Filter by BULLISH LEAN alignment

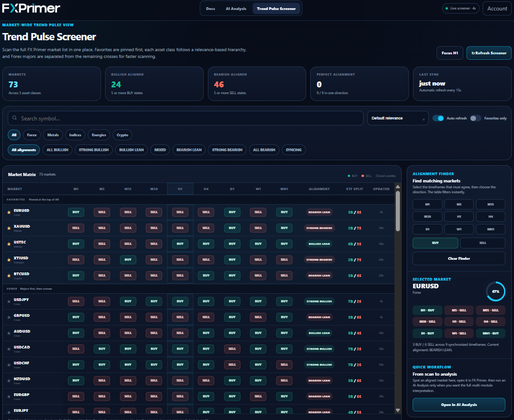pyautogui.click(x=131, y=150)
